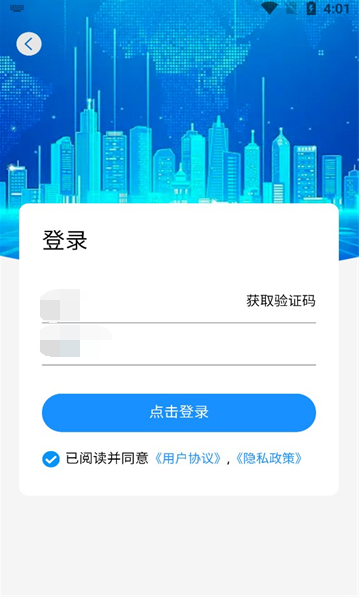Tap the empty gray area below login card
The width and height of the screenshot is (362, 601).
179,546
